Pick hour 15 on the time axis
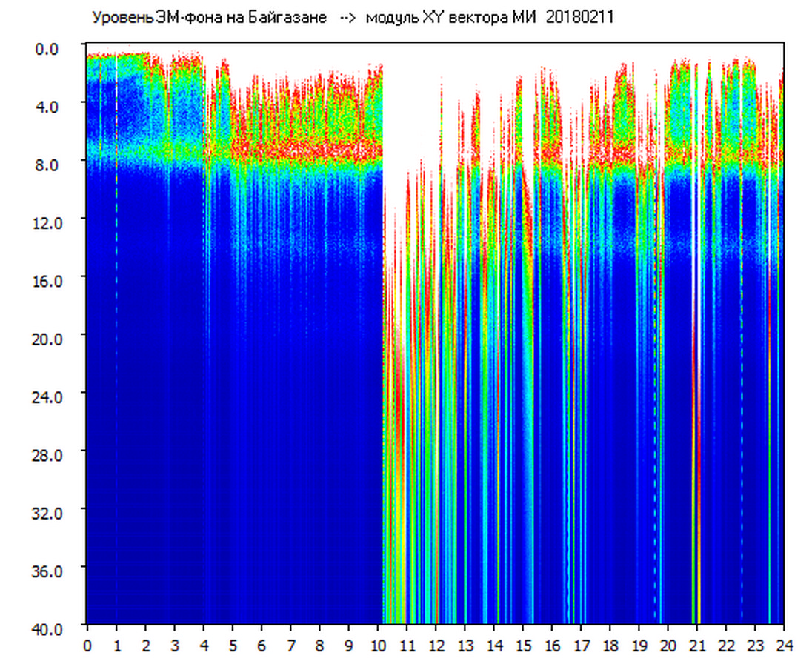The height and width of the screenshot is (667, 812). (x=523, y=646)
